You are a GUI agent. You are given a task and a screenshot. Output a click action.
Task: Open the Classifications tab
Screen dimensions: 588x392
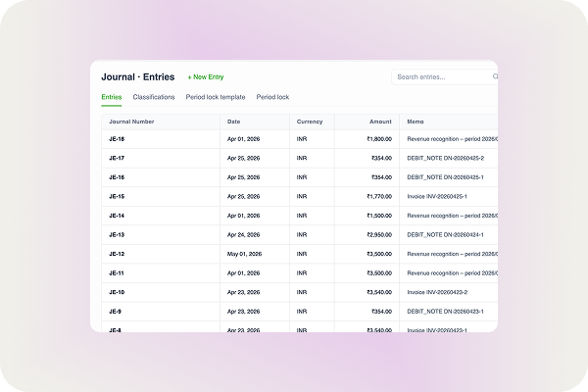(x=154, y=97)
